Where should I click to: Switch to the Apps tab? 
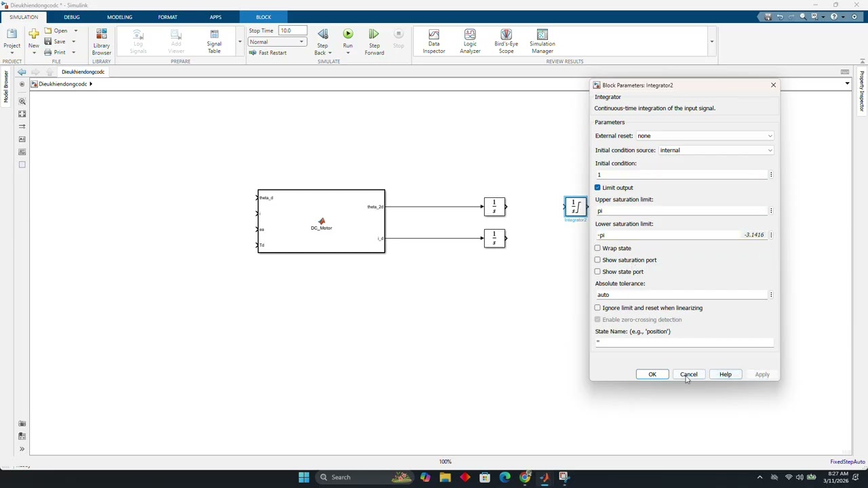coord(216,17)
